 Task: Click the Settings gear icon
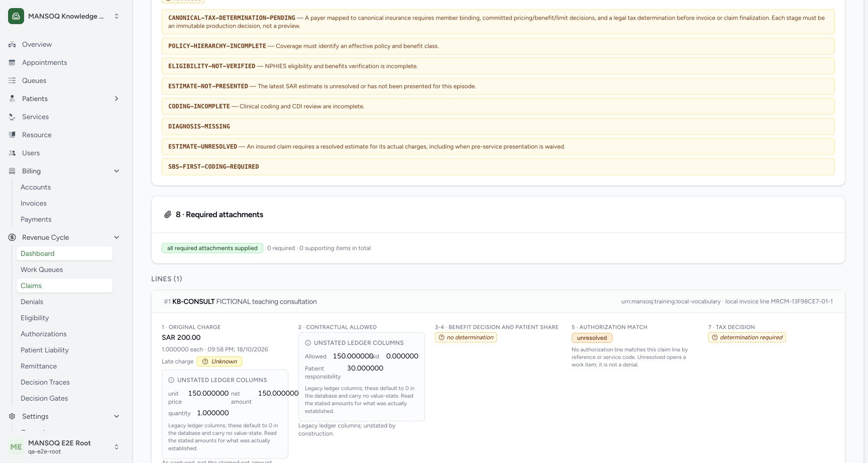click(12, 416)
